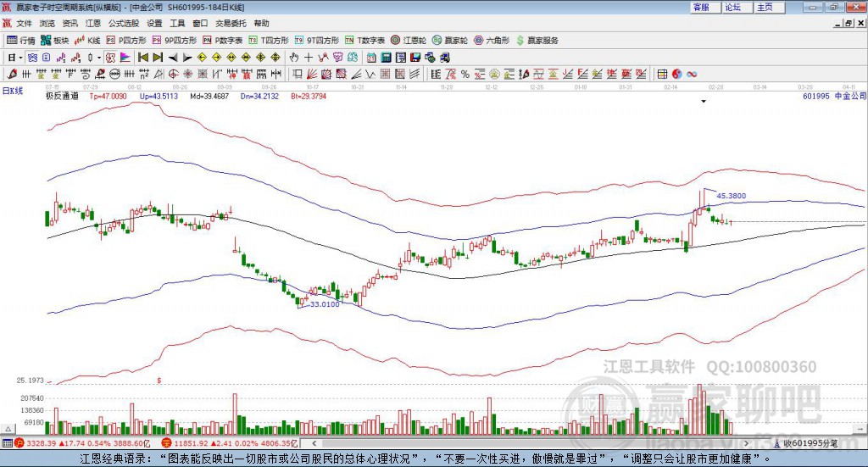Switch to K线 chart view

pyautogui.click(x=87, y=41)
